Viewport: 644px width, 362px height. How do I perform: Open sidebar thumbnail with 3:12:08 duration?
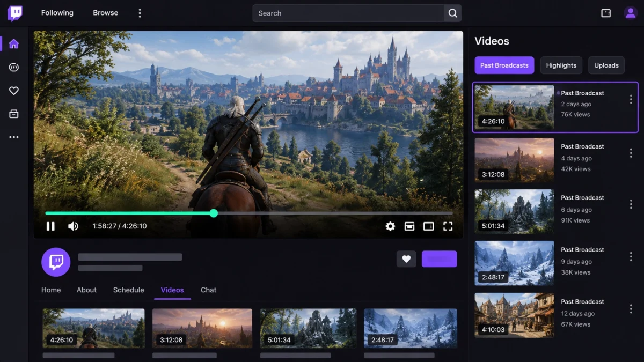[x=514, y=160]
